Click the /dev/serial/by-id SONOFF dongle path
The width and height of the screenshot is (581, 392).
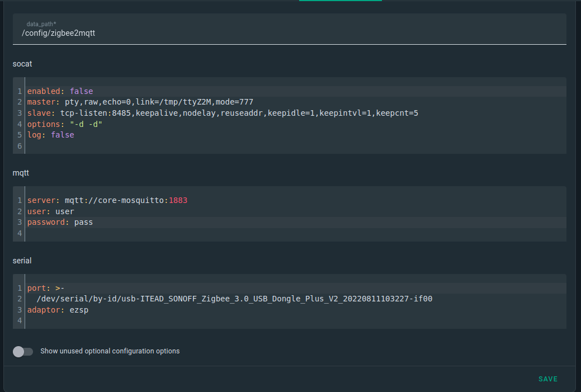(x=234, y=299)
